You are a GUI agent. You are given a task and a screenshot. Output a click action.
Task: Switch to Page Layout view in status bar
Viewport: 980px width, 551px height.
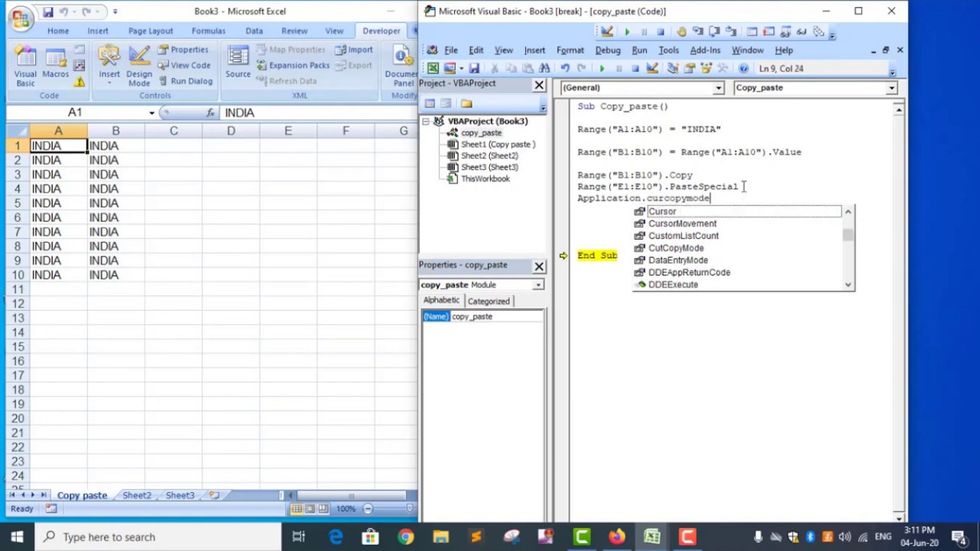tap(310, 509)
